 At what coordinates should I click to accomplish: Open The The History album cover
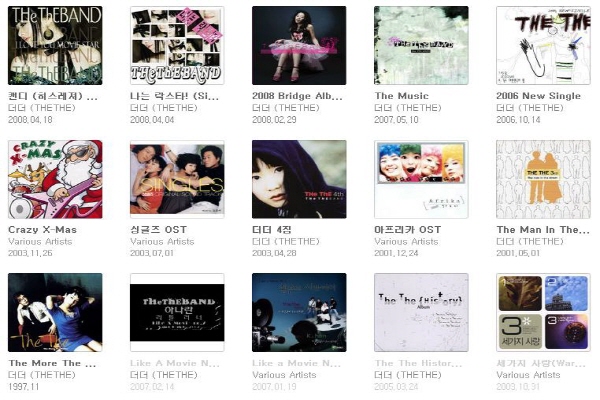click(x=421, y=312)
